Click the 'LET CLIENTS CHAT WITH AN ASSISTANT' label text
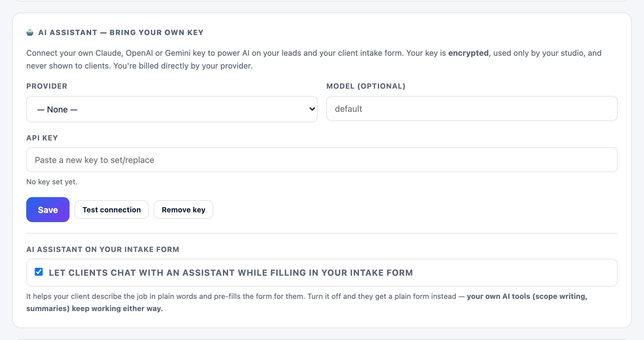The image size is (644, 340). [x=231, y=273]
